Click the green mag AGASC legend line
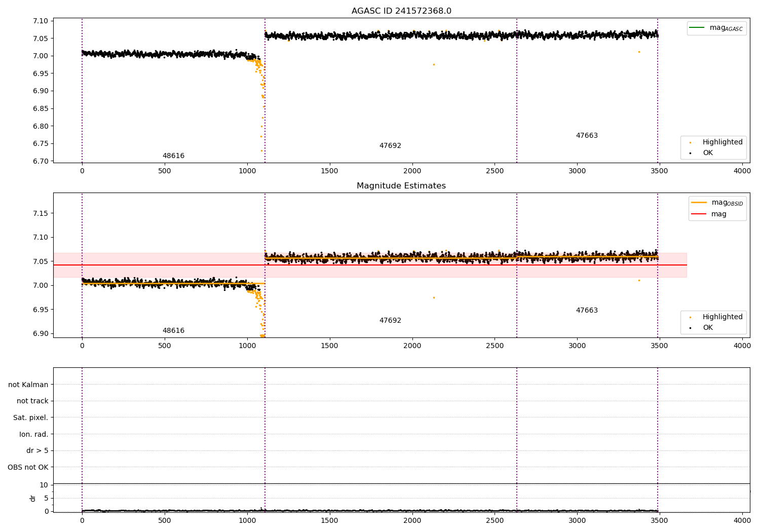The height and width of the screenshot is (532, 760). [697, 27]
